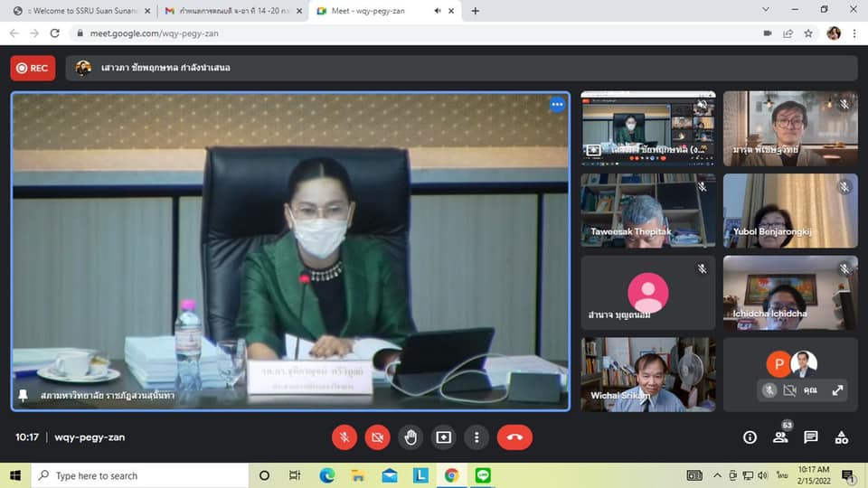Switch to the Gmail tab
This screenshot has height=488, width=868.
(x=233, y=11)
